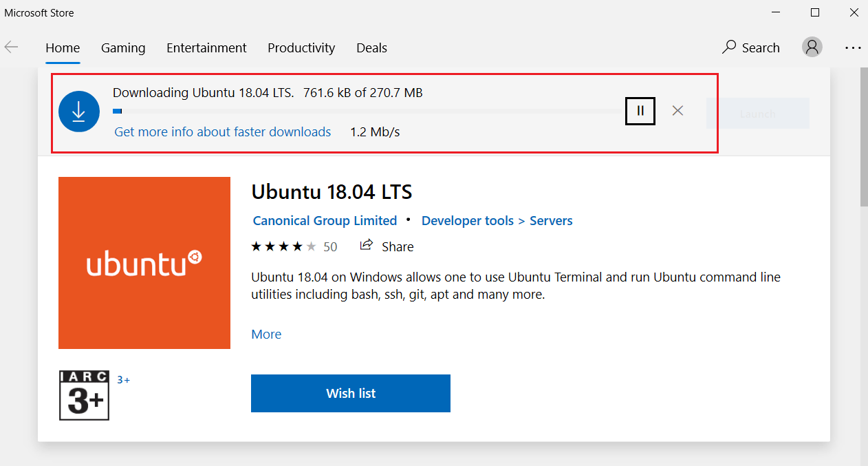Viewport: 868px width, 466px height.
Task: Click the download progress bar
Action: pyautogui.click(x=369, y=111)
